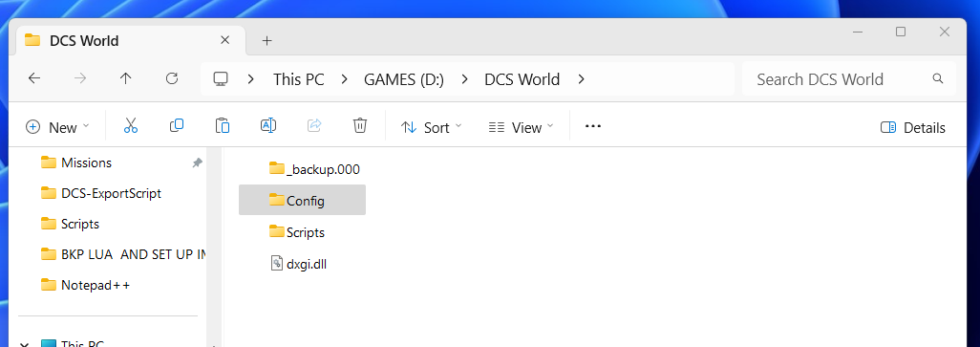The height and width of the screenshot is (347, 980).
Task: Expand chevron after DCS World in path
Action: tap(582, 79)
